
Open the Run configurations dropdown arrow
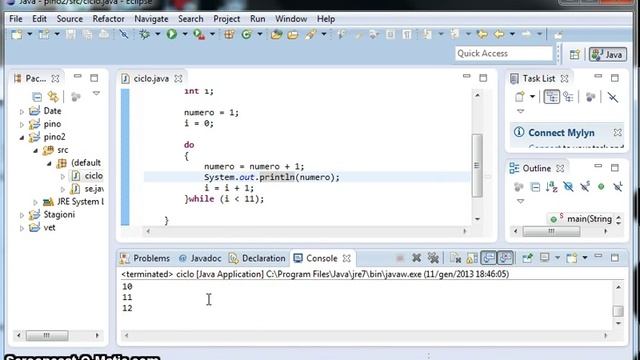pyautogui.click(x=184, y=34)
